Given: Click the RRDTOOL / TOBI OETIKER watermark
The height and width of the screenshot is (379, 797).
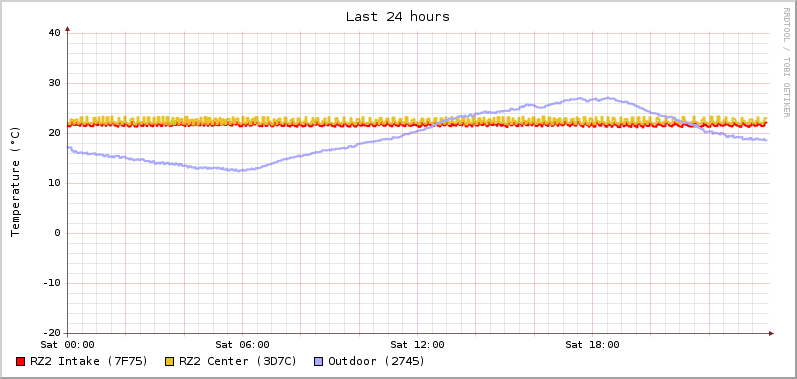Looking at the screenshot, I should 786,62.
